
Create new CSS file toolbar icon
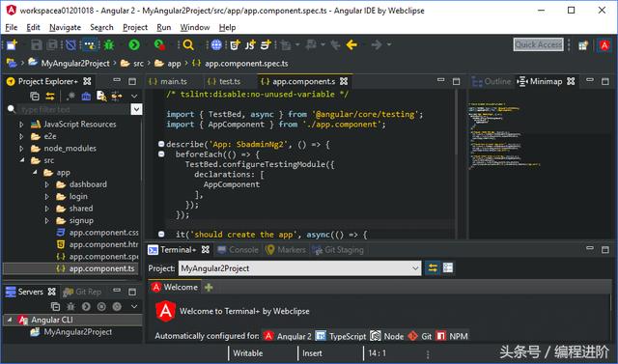pos(266,45)
